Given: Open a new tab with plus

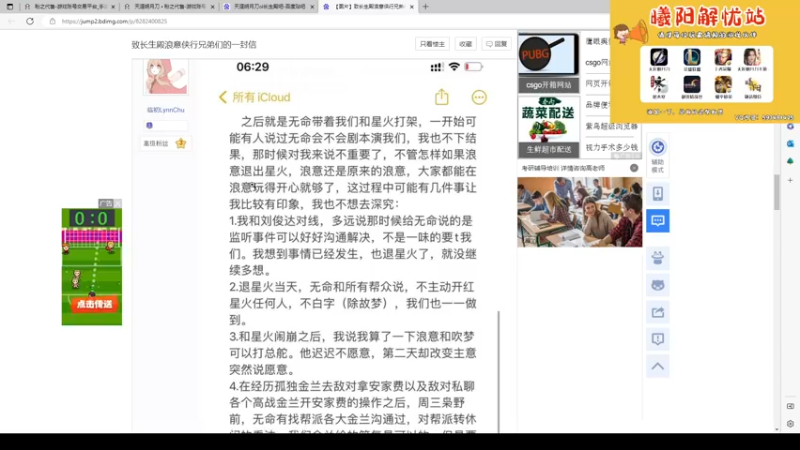Looking at the screenshot, I should (426, 7).
